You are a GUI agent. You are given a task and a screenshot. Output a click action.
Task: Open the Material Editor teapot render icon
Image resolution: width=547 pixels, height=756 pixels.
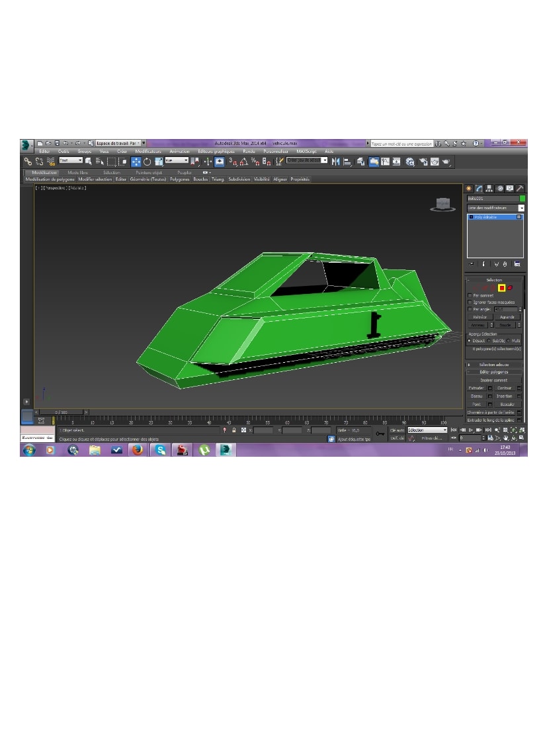[409, 162]
